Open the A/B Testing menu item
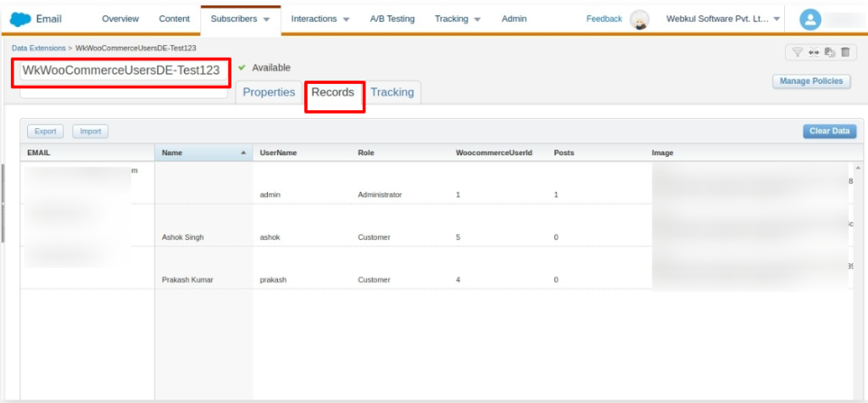The image size is (868, 403). click(392, 19)
